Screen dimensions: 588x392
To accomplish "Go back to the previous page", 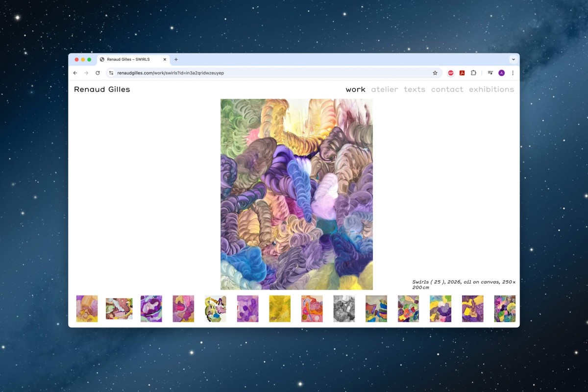I will [x=75, y=73].
